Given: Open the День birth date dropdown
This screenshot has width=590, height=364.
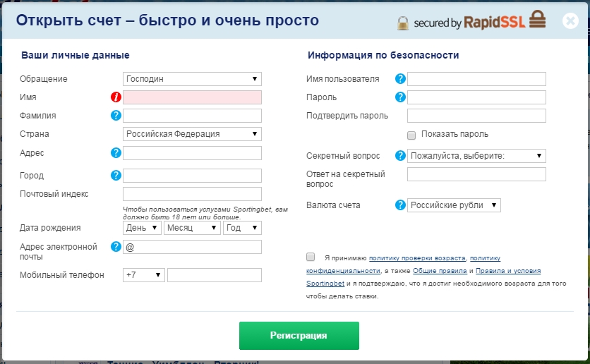Looking at the screenshot, I should [x=142, y=228].
